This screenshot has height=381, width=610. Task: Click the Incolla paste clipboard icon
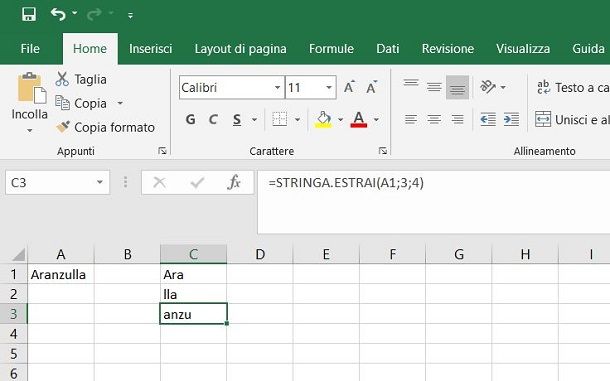pos(31,88)
